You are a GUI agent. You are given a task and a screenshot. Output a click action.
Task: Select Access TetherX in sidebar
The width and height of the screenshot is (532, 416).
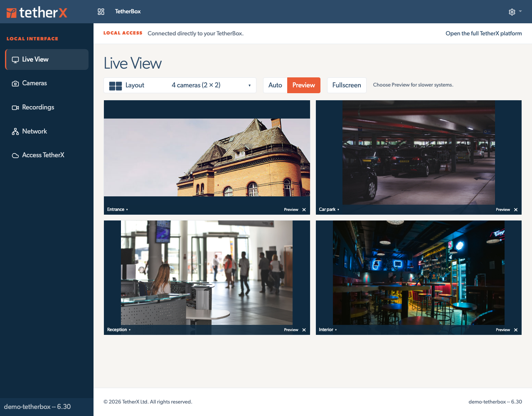pyautogui.click(x=47, y=155)
